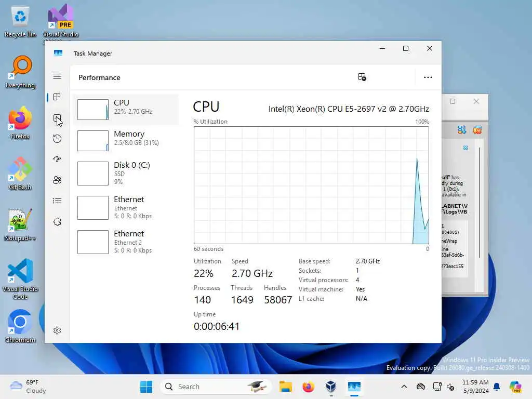532x399 pixels.
Task: Click the CPU utilization graph
Action: pyautogui.click(x=311, y=185)
